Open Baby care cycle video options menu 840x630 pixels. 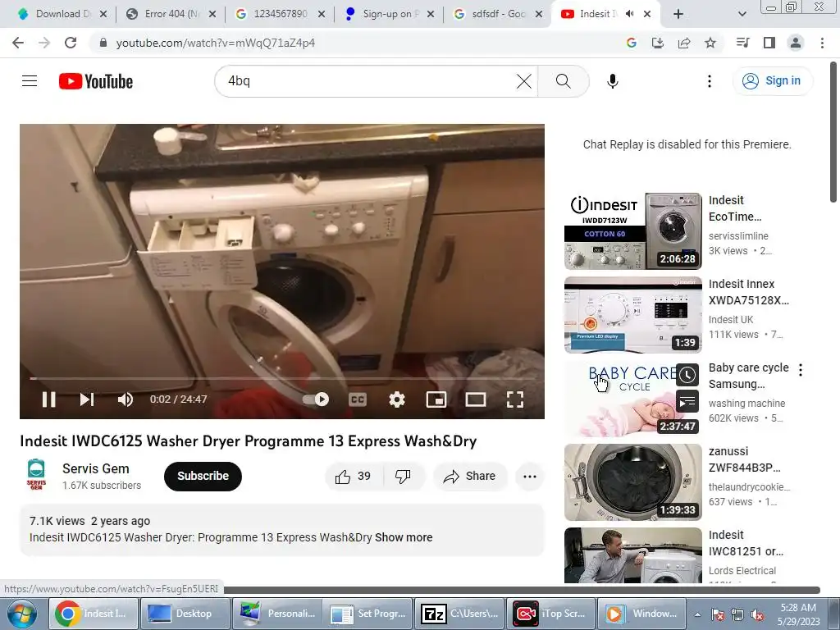[801, 370]
